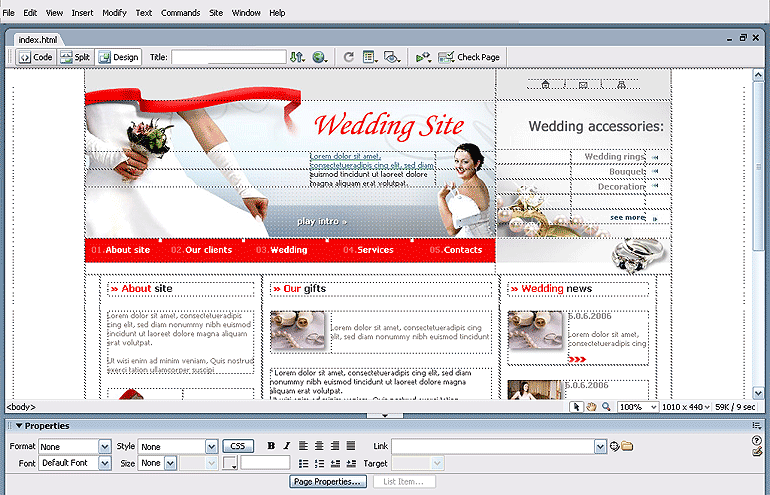
Task: Click the home icon in page header
Action: [546, 85]
